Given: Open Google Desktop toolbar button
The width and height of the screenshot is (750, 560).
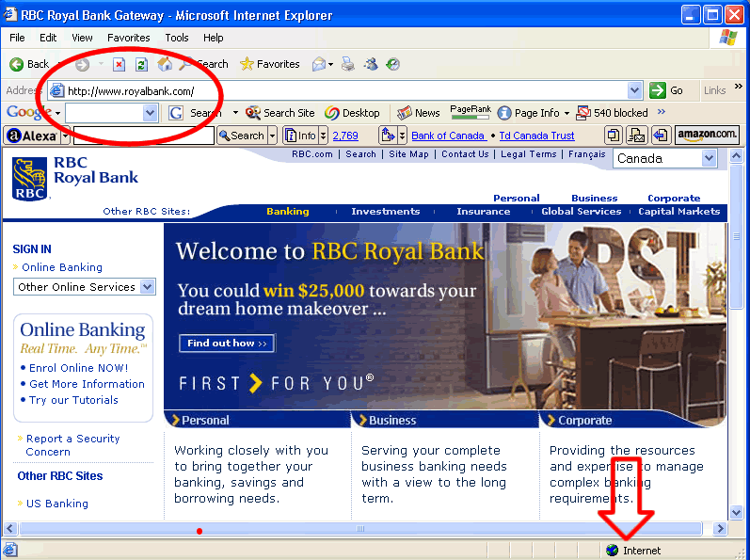Looking at the screenshot, I should click(x=352, y=113).
